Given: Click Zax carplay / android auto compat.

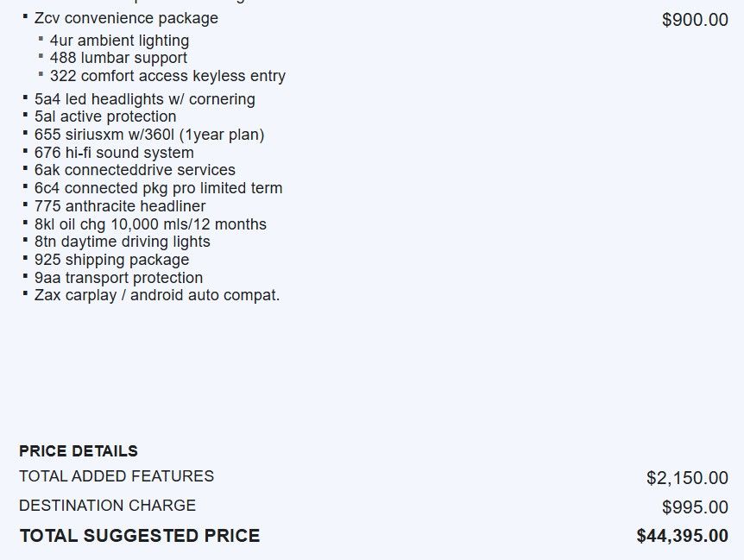Looking at the screenshot, I should (x=157, y=295).
